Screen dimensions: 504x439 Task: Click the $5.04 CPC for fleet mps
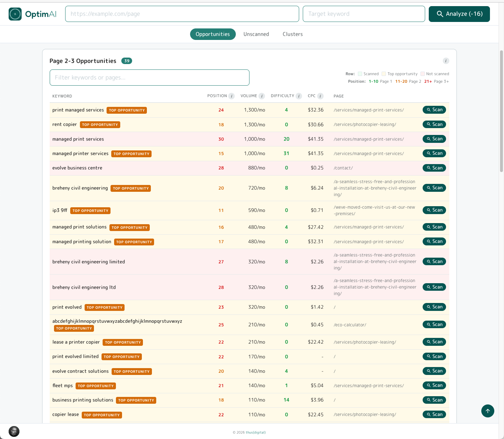pos(317,385)
